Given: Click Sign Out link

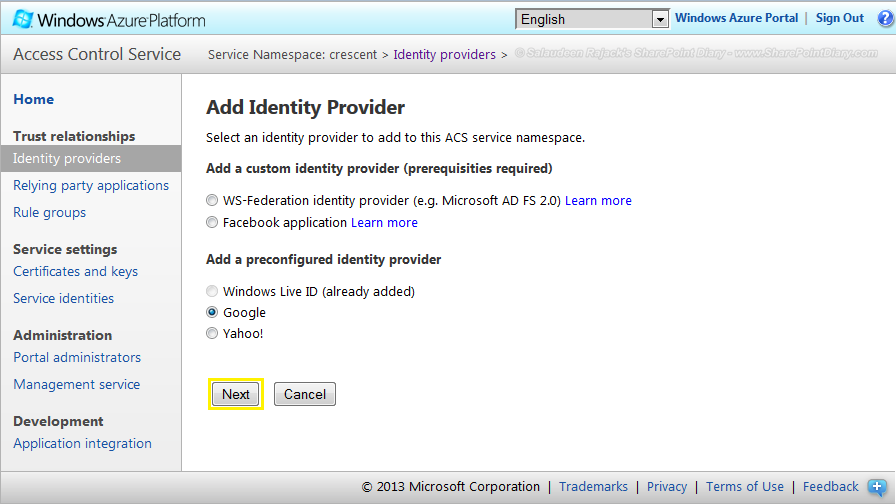Looking at the screenshot, I should (839, 18).
